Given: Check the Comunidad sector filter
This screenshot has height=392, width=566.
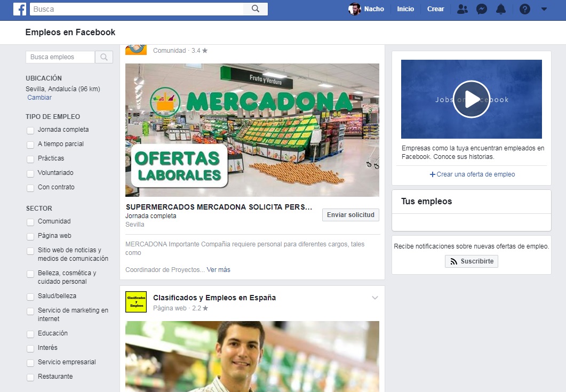Looking at the screenshot, I should 30,222.
